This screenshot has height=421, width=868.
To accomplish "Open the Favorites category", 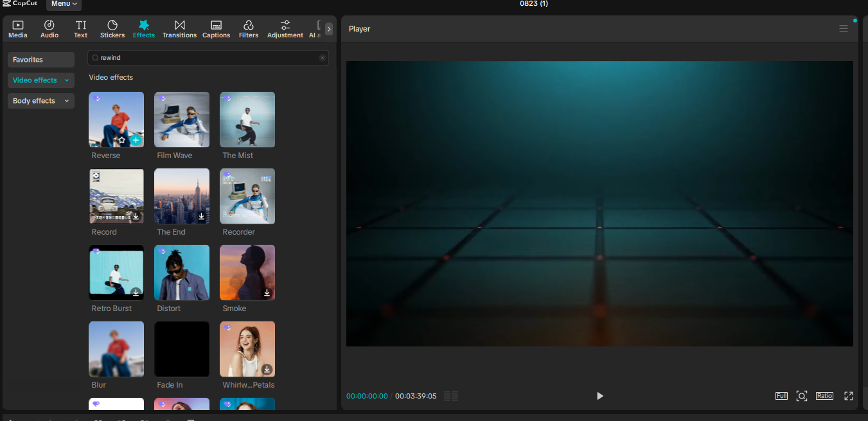I will click(x=41, y=60).
